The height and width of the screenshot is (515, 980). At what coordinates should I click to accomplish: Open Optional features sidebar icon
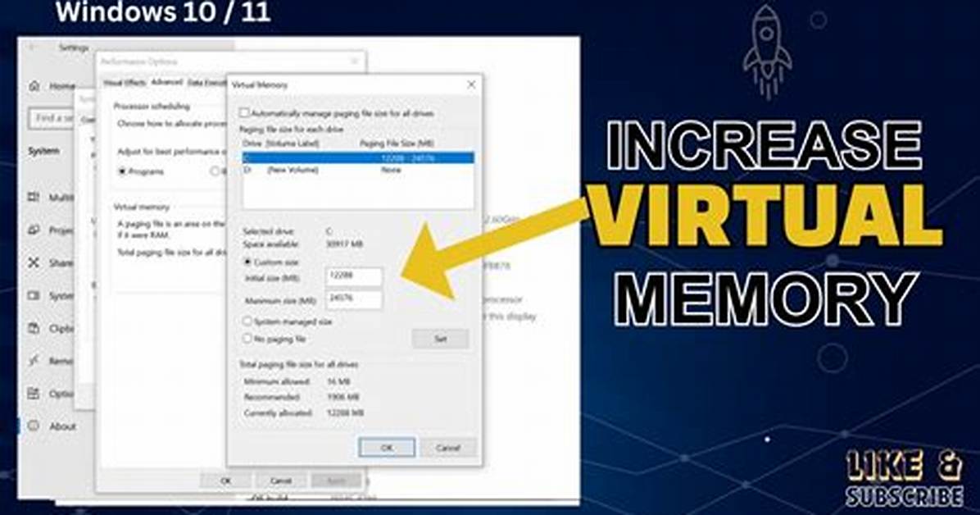point(34,394)
